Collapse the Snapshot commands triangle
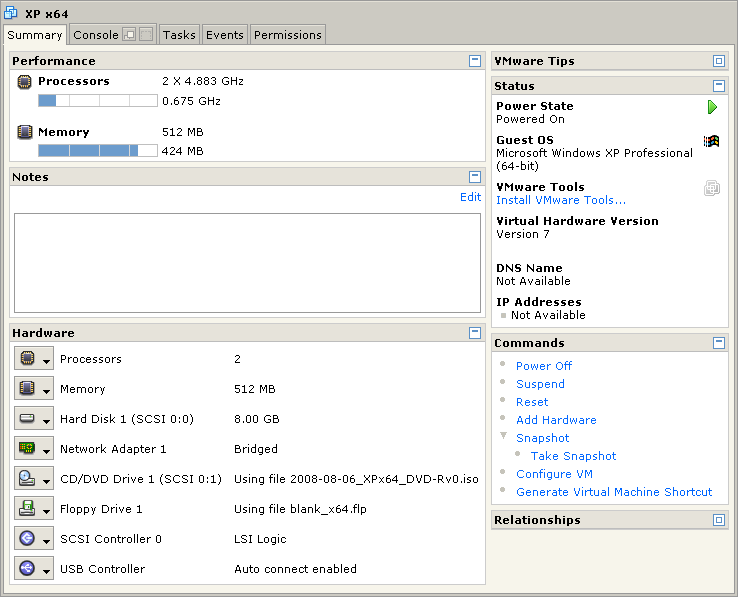 coord(503,436)
